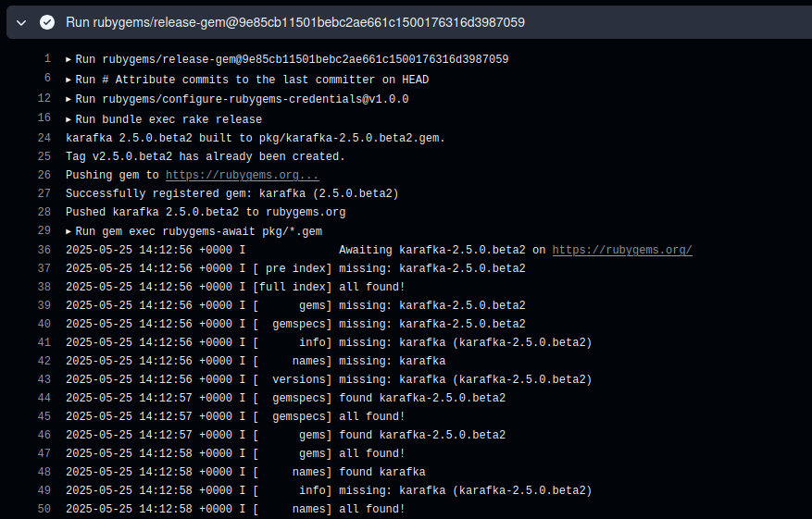Viewport: 812px width, 519px height.
Task: Click line number 12 in log gutter
Action: [44, 98]
